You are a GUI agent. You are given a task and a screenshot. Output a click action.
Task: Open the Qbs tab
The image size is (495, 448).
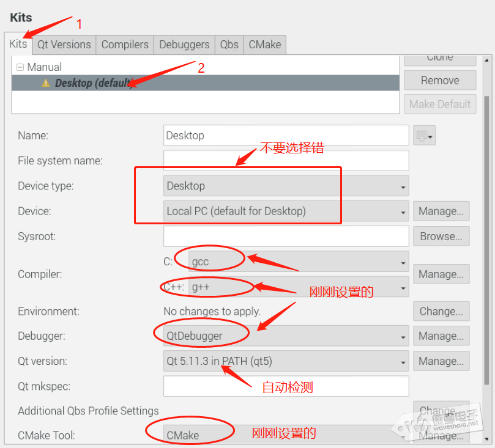coord(229,45)
